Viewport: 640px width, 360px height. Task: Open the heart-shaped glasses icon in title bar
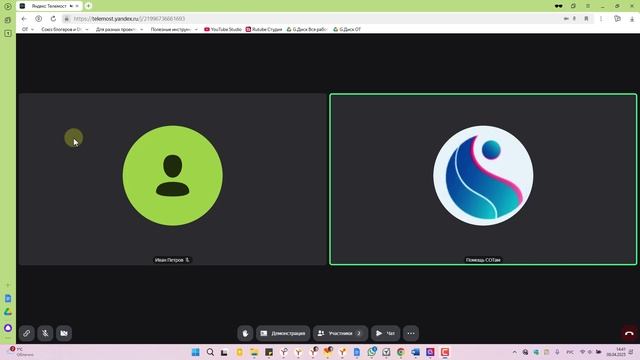point(558,6)
